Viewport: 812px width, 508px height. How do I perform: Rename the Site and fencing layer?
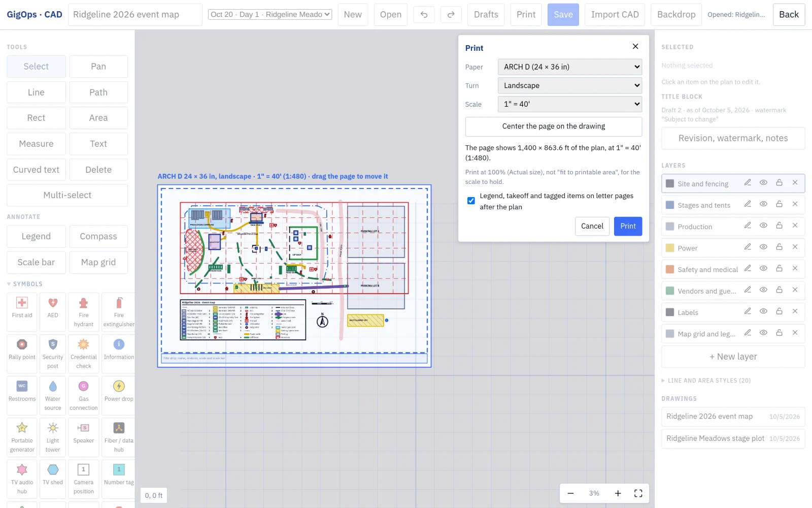pos(748,183)
